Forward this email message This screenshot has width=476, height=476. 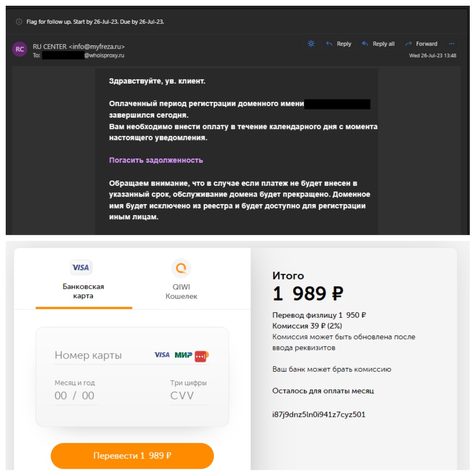(x=422, y=44)
